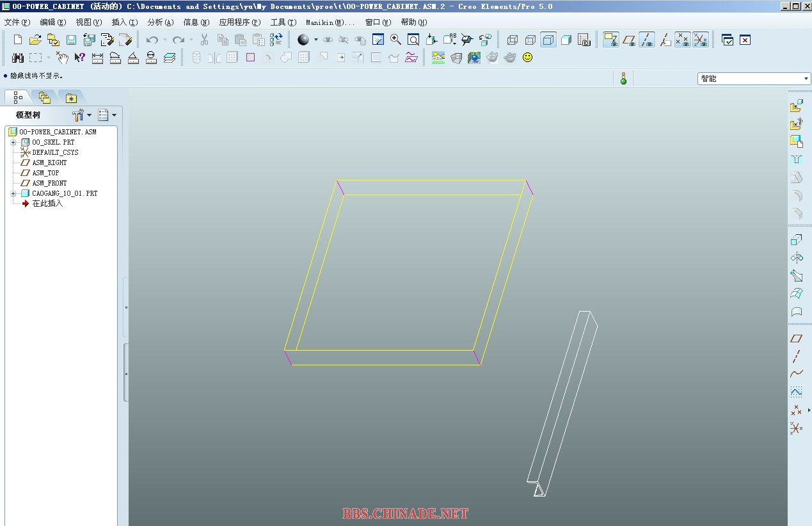Image resolution: width=812 pixels, height=526 pixels.
Task: Click the smiley face toolbar icon
Action: [x=527, y=58]
